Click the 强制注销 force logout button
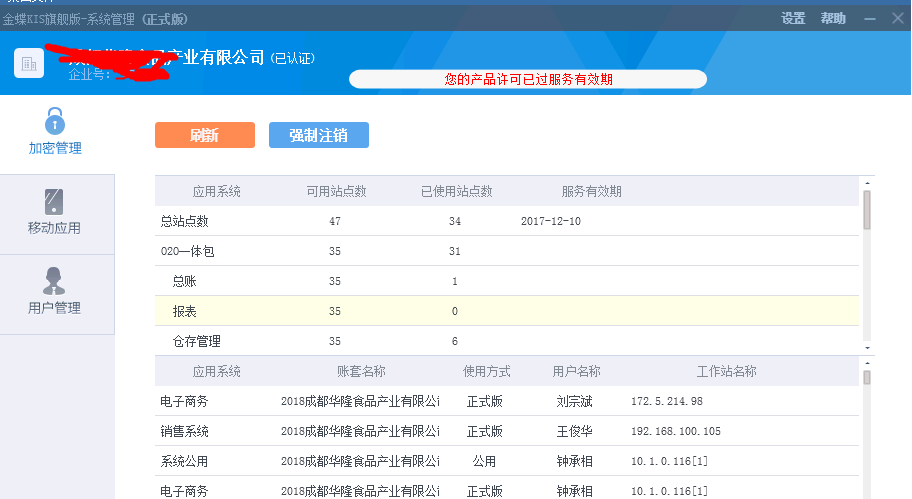912x499 pixels. coord(319,135)
